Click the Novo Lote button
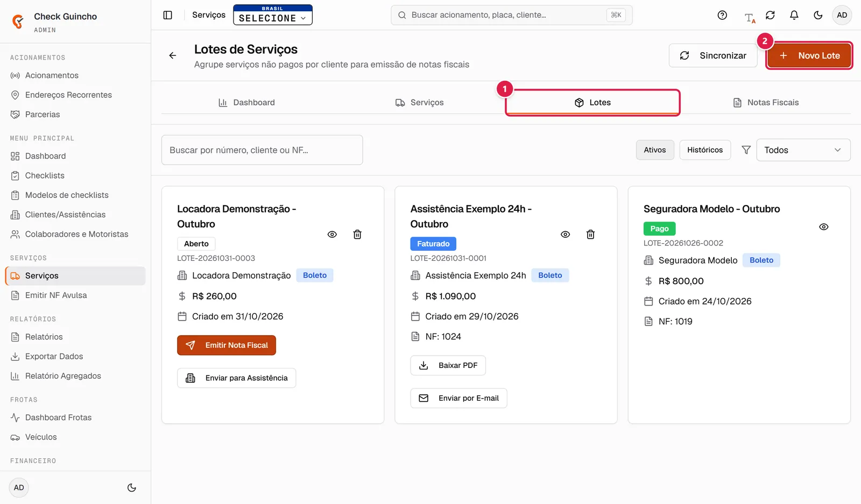Screen dimensions: 861x504 click(809, 55)
